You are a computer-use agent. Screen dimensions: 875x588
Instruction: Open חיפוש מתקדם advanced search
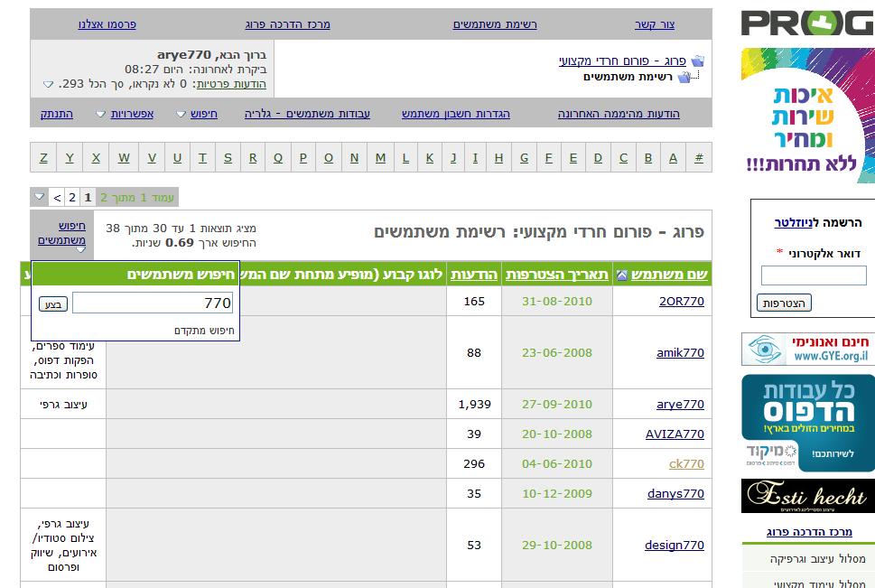(x=204, y=331)
